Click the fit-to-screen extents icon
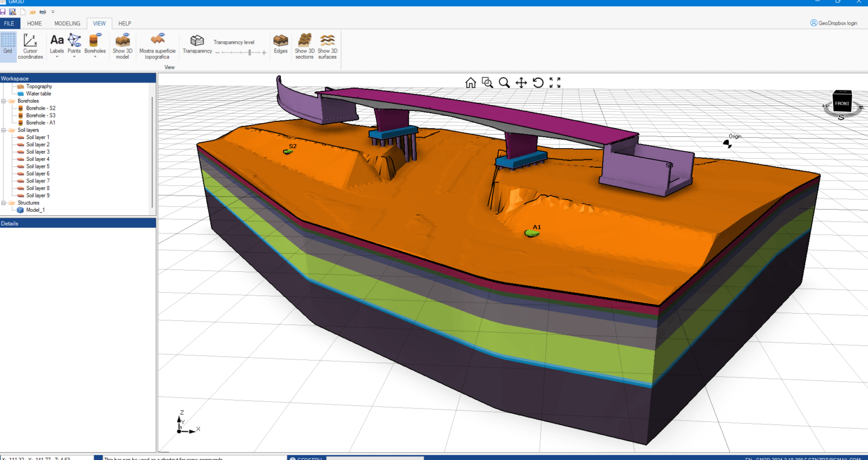 (555, 83)
